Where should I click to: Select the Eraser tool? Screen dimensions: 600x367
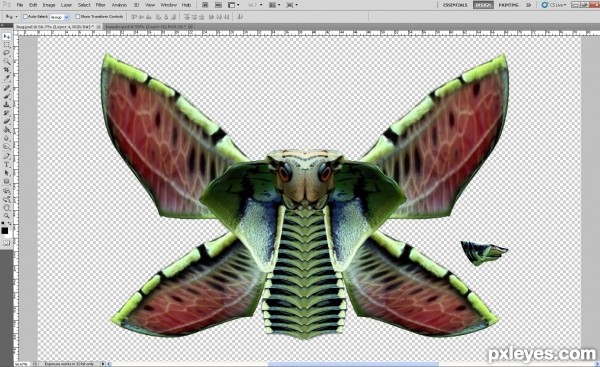7,121
